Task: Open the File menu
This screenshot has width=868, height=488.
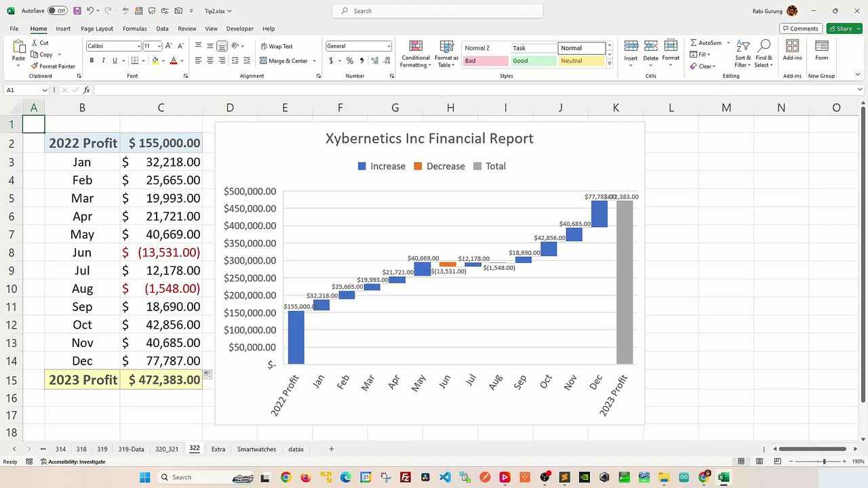Action: point(14,28)
